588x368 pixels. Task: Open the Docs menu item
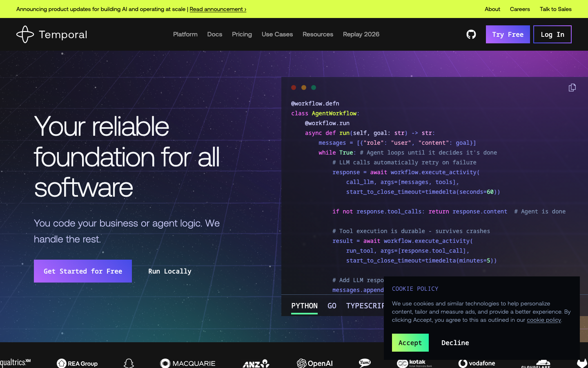[x=215, y=34]
